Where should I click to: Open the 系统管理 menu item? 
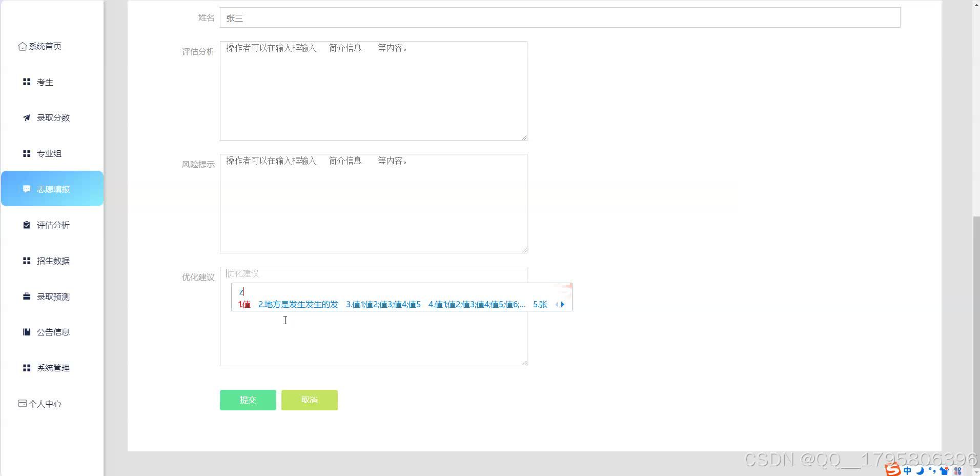[53, 368]
